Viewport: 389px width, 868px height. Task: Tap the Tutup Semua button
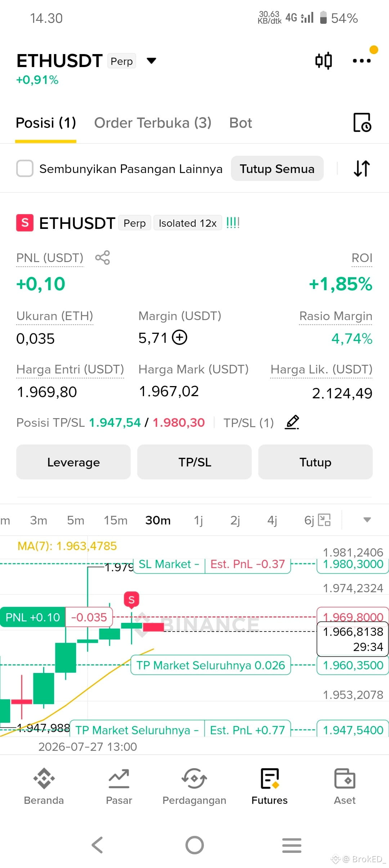(277, 168)
